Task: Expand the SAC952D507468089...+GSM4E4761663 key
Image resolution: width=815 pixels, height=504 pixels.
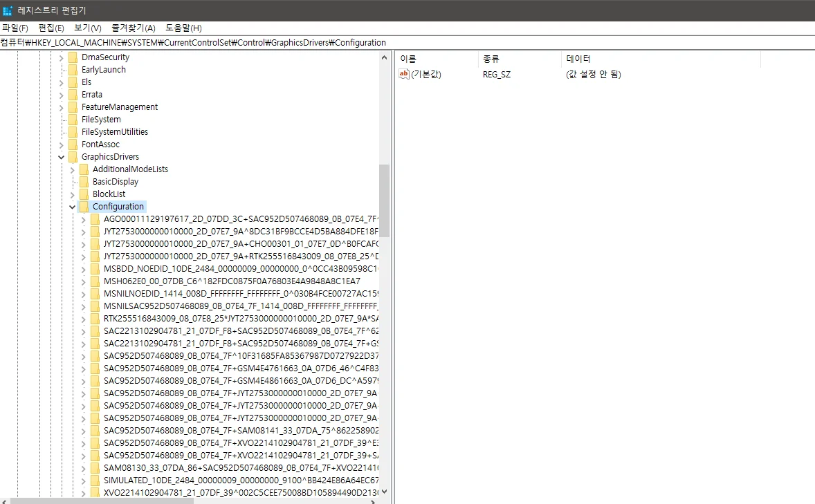Action: tap(83, 369)
